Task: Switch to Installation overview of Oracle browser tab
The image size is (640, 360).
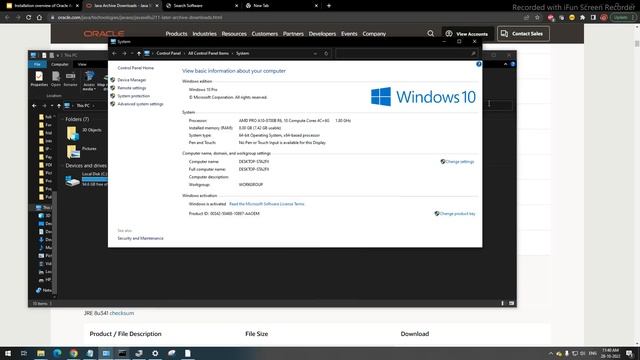Action: [x=42, y=6]
